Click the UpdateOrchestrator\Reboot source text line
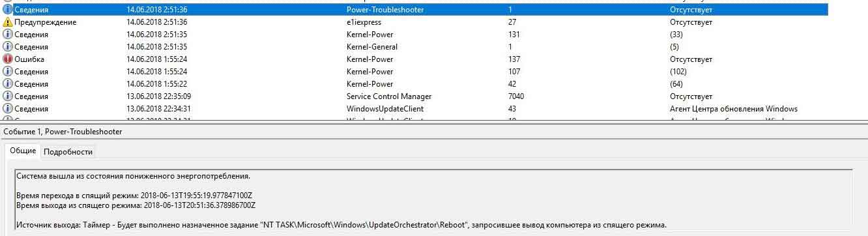The height and width of the screenshot is (236, 868). (341, 226)
